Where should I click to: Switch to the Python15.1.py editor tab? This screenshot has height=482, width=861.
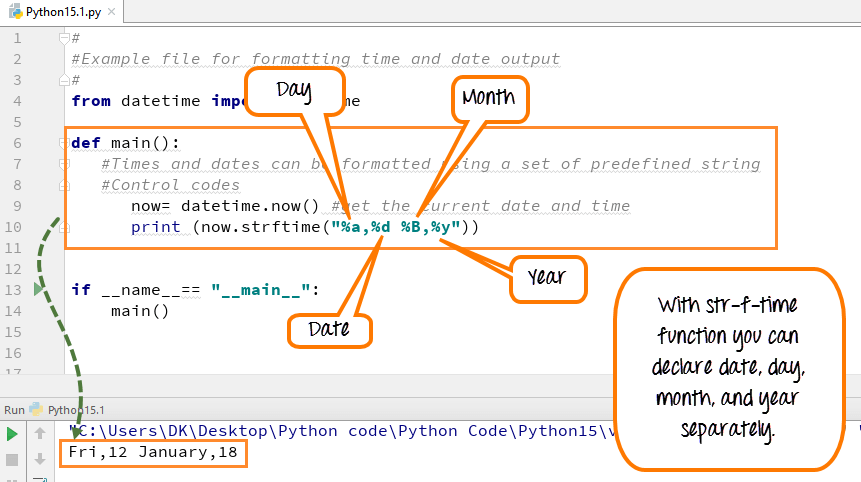(x=60, y=12)
